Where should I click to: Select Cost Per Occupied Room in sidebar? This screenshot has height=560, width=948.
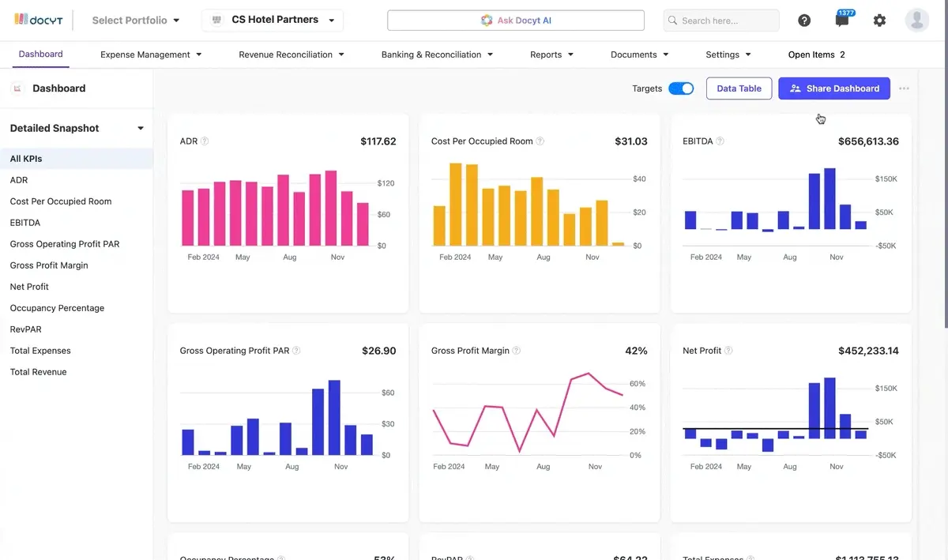point(76,201)
